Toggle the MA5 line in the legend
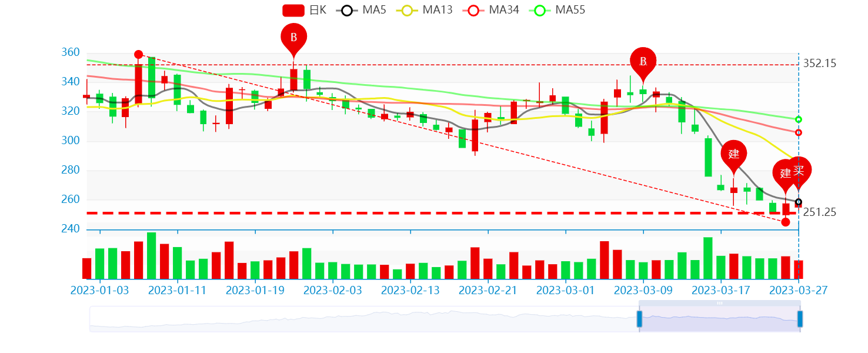The height and width of the screenshot is (353, 868). 360,10
